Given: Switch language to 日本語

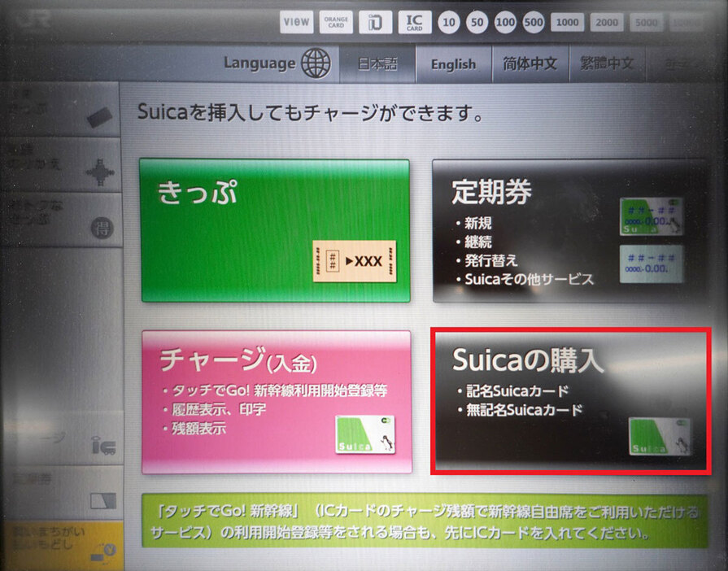Looking at the screenshot, I should [x=377, y=63].
